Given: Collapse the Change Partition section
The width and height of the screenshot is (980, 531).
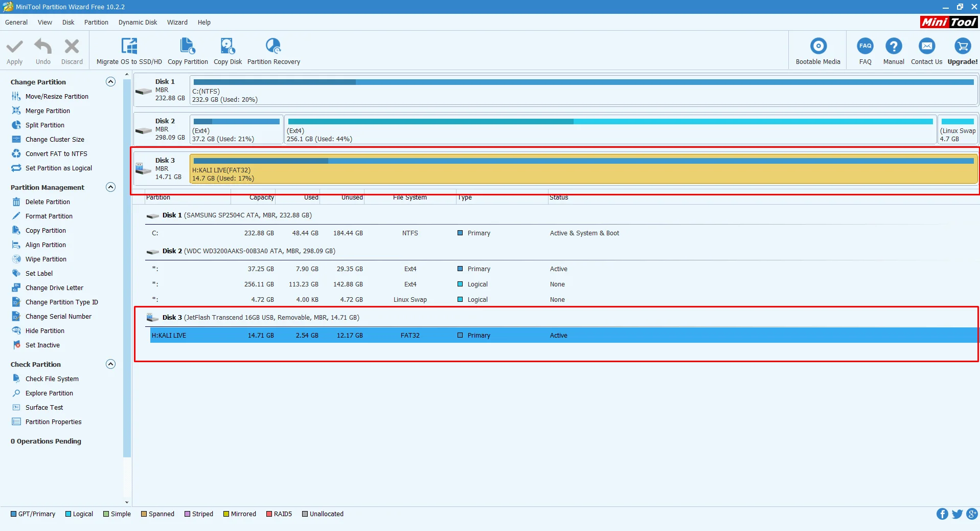Looking at the screenshot, I should point(110,82).
